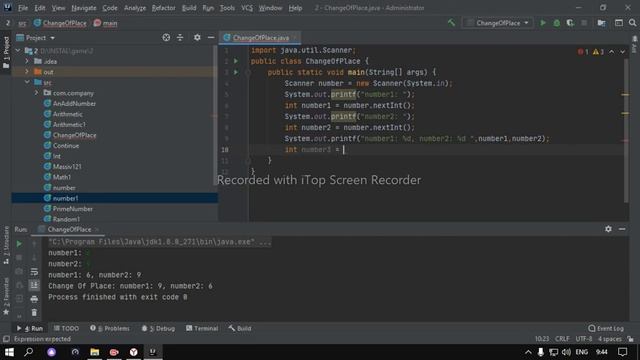Screen dimensions: 640x360
Task: Locate current file with crosshair icon
Action: (166, 38)
